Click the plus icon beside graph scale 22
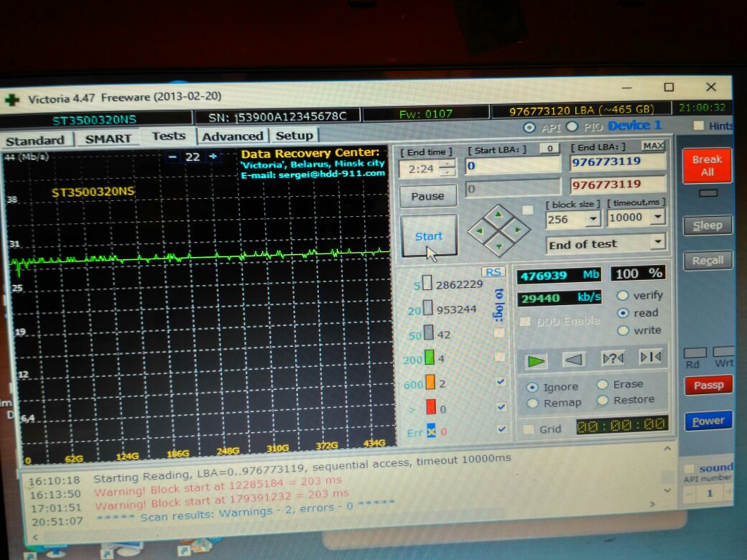 pyautogui.click(x=213, y=157)
